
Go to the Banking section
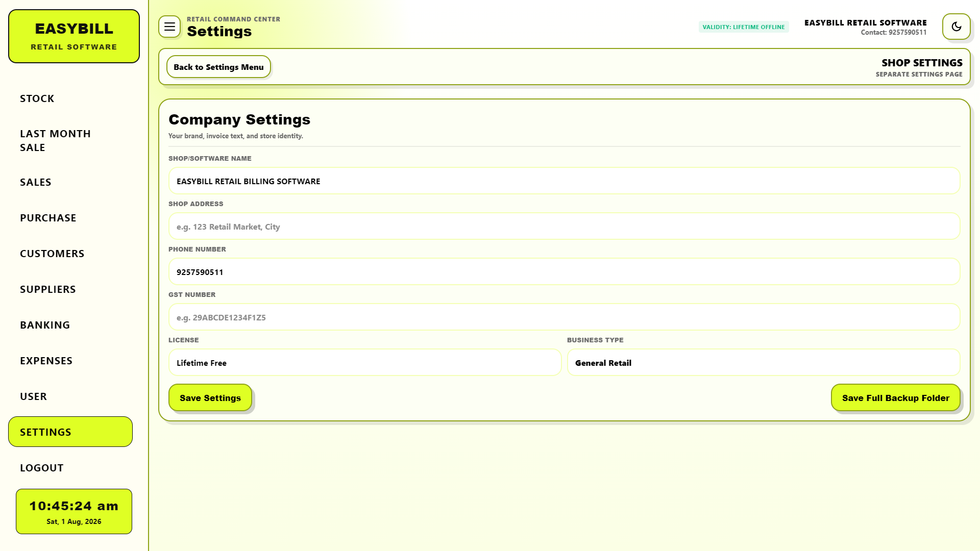[70, 325]
